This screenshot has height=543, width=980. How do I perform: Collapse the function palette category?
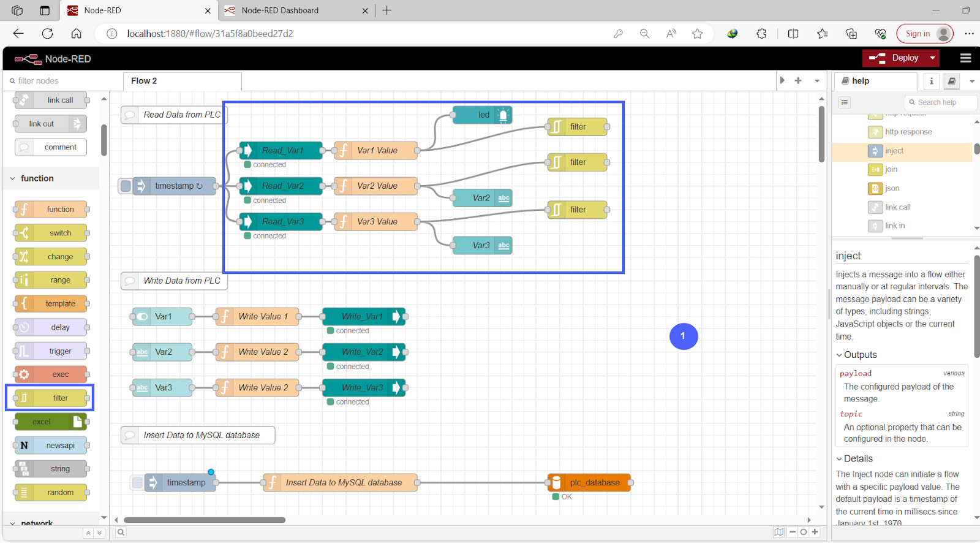click(x=51, y=178)
